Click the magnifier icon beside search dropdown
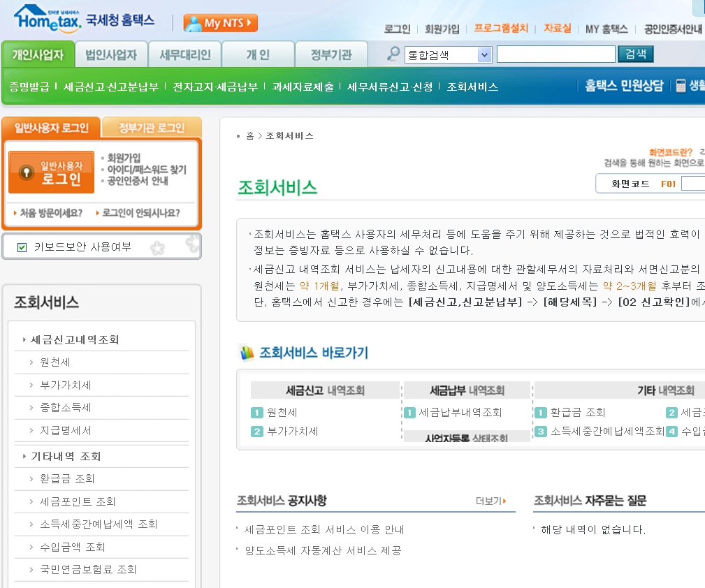 point(394,54)
